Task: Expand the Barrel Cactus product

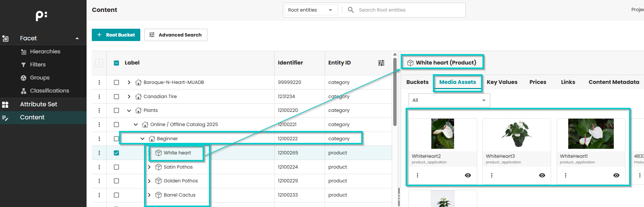Action: pos(149,195)
